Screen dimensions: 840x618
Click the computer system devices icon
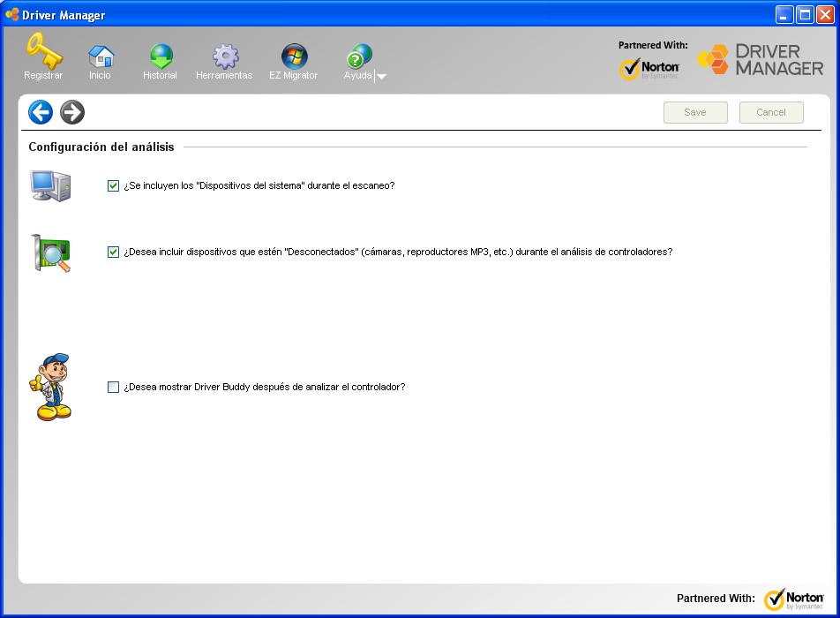pos(51,185)
